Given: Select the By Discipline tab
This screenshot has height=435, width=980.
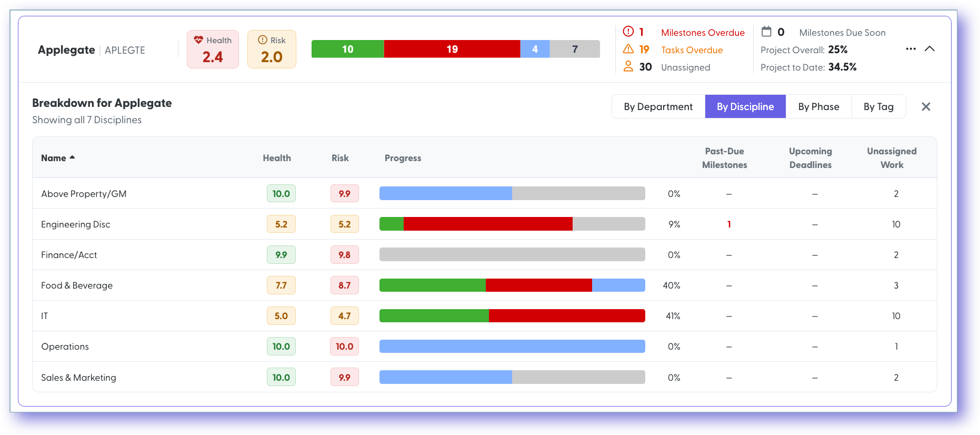Looking at the screenshot, I should point(745,106).
